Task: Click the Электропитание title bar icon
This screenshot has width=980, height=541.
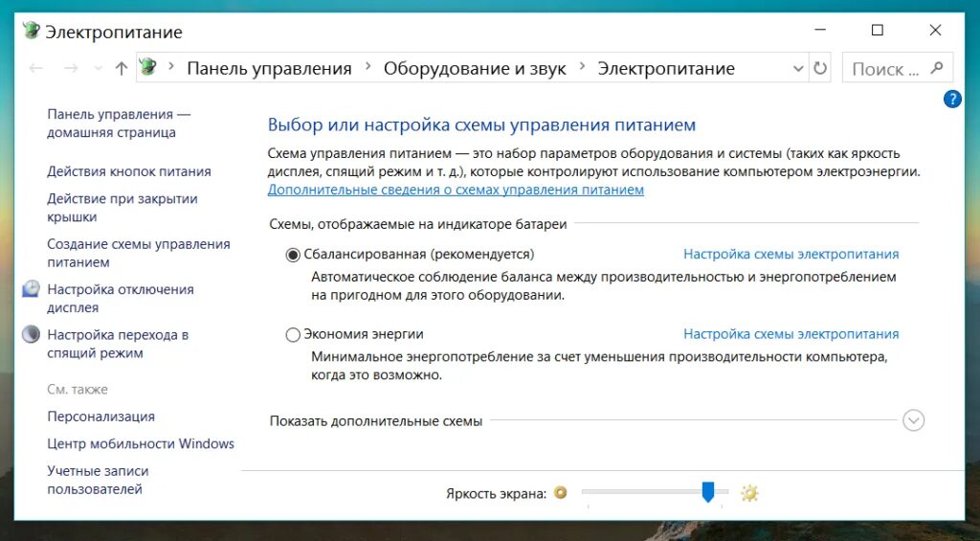Action: [31, 31]
